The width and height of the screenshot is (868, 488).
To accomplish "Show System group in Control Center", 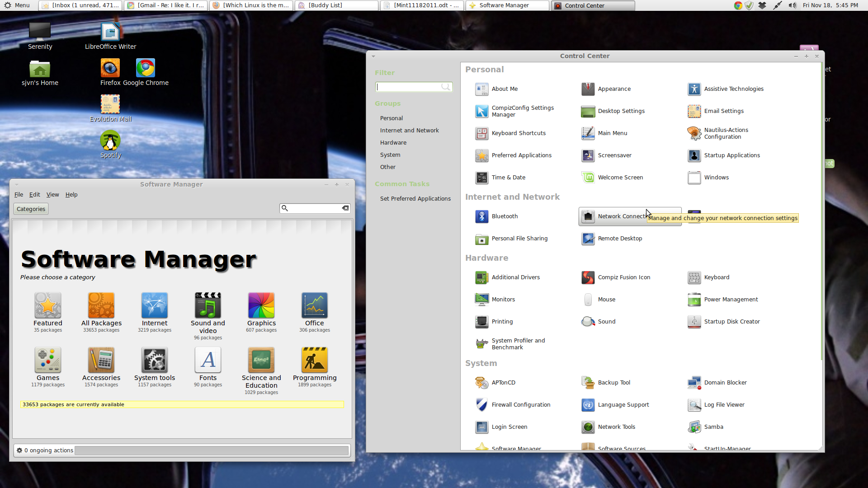I will coord(390,155).
